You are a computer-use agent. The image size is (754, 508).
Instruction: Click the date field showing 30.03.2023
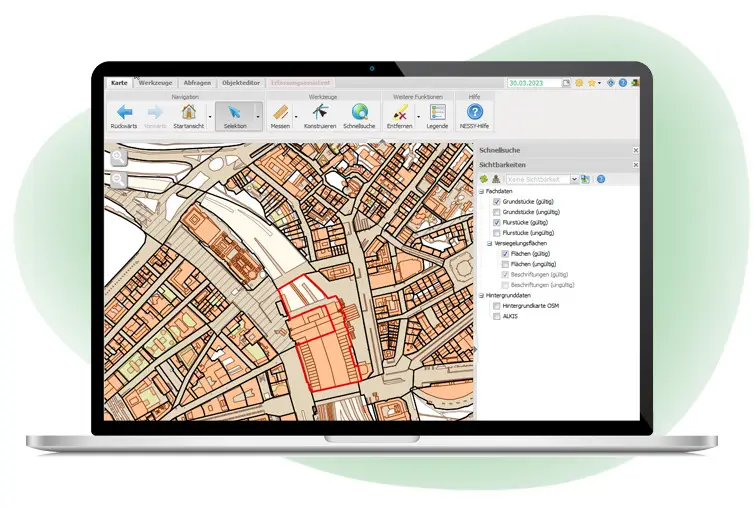click(x=533, y=83)
